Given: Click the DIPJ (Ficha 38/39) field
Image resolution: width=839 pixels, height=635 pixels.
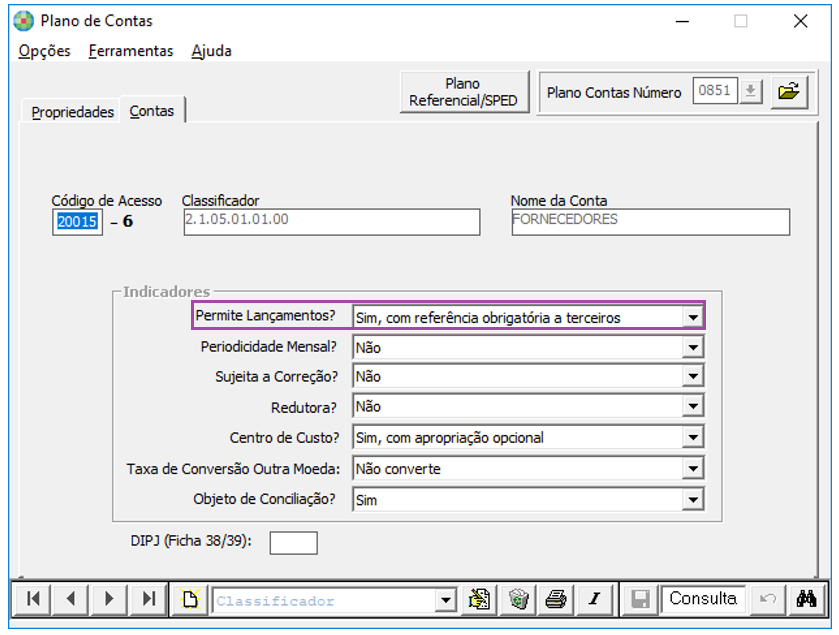Looking at the screenshot, I should coord(293,542).
